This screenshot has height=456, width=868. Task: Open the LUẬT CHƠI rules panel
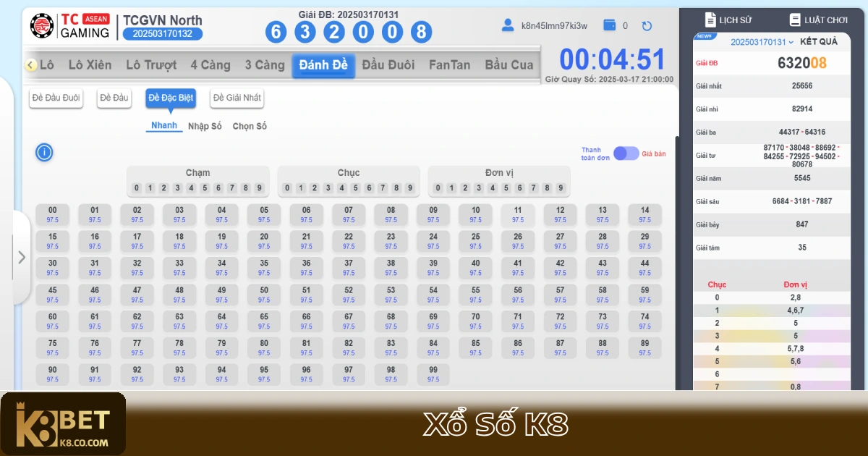coord(818,20)
